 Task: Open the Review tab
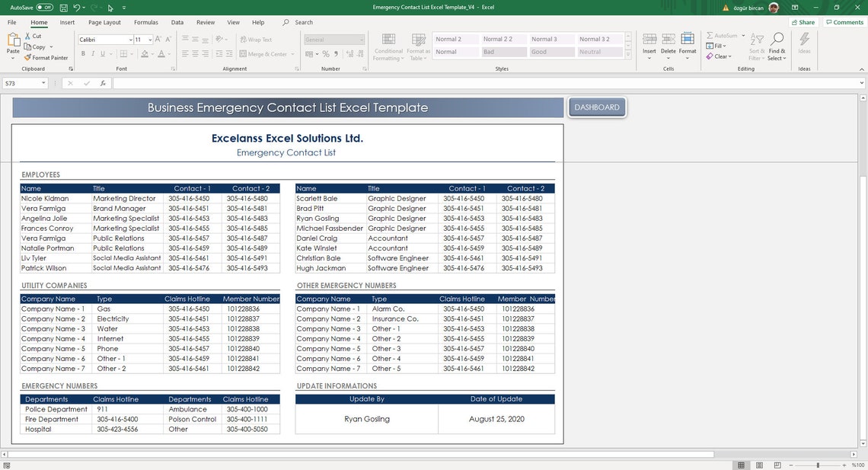[x=206, y=22]
